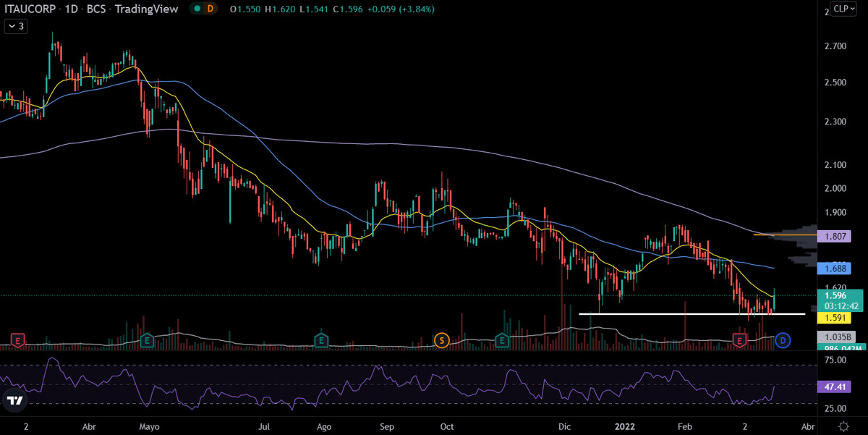Select the purple 47.41 RSI value label
Screen dimensions: 868x435
[x=835, y=387]
